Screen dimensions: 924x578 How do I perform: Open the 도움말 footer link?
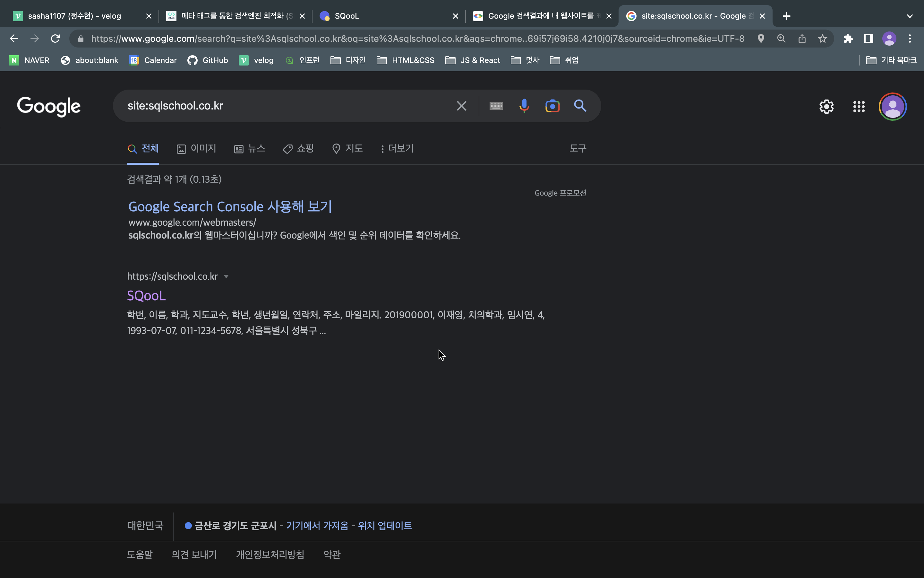[x=140, y=555]
